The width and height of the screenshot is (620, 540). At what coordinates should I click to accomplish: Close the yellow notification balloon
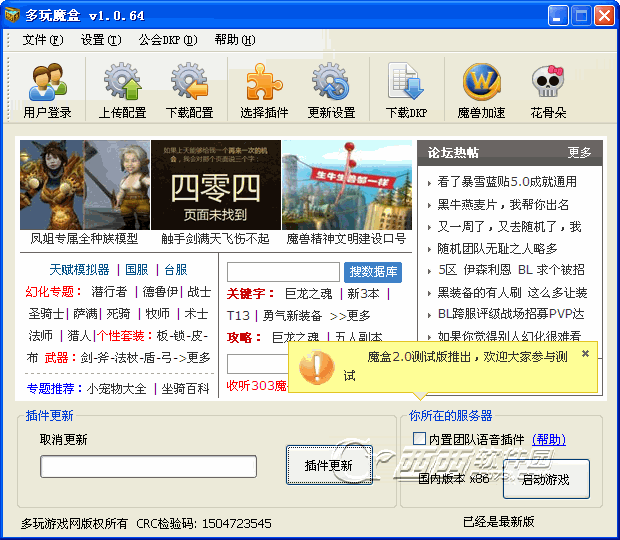coord(585,353)
